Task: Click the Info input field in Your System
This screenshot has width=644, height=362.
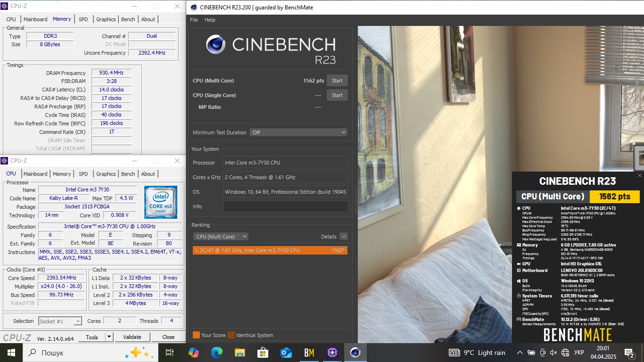Action: [x=285, y=206]
